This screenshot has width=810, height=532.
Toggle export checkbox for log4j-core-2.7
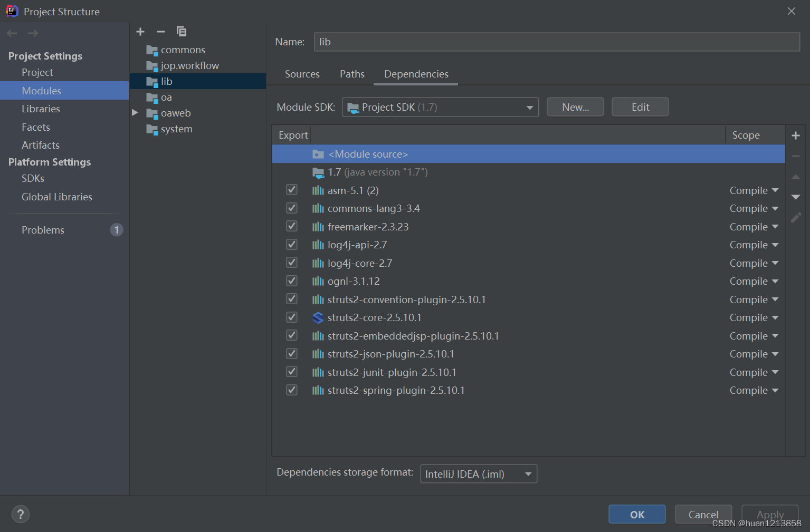click(291, 262)
